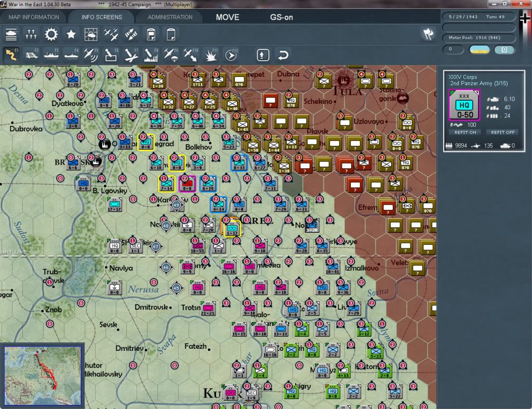
Task: Select the F4 Amphibious transport mode
Action: tap(71, 55)
